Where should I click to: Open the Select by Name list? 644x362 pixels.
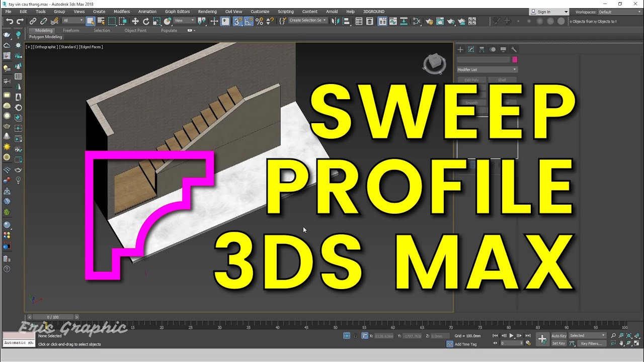(101, 21)
